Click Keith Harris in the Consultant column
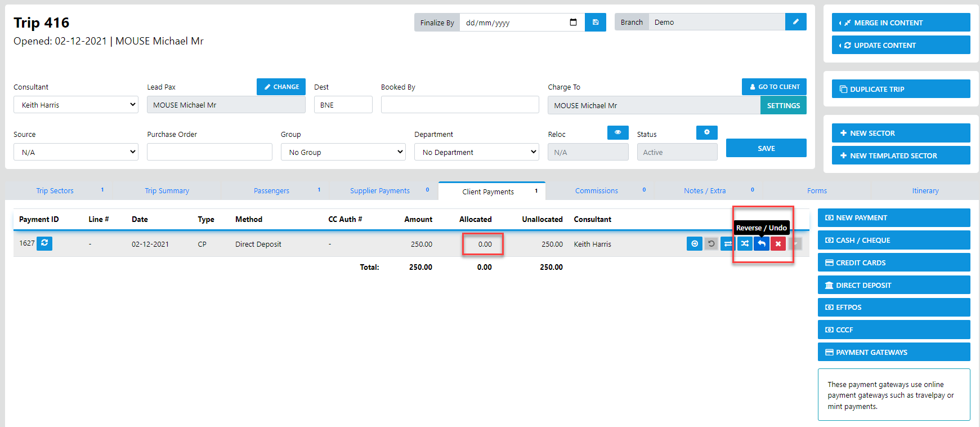 [x=592, y=244]
